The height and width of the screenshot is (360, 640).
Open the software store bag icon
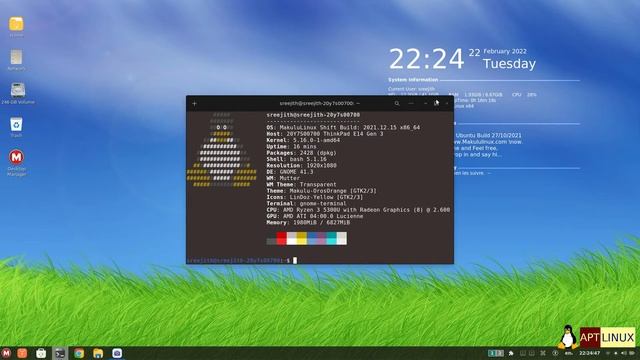click(41, 353)
